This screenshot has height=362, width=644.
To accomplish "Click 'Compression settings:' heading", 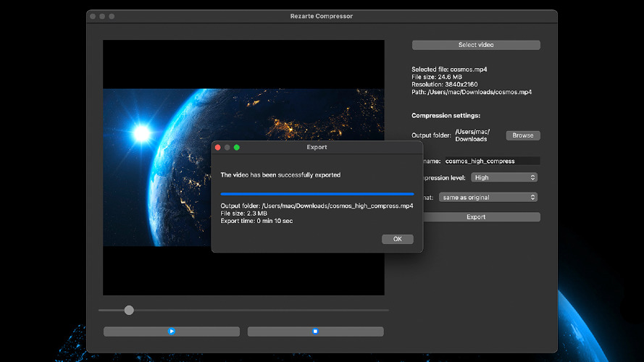I will (x=446, y=116).
